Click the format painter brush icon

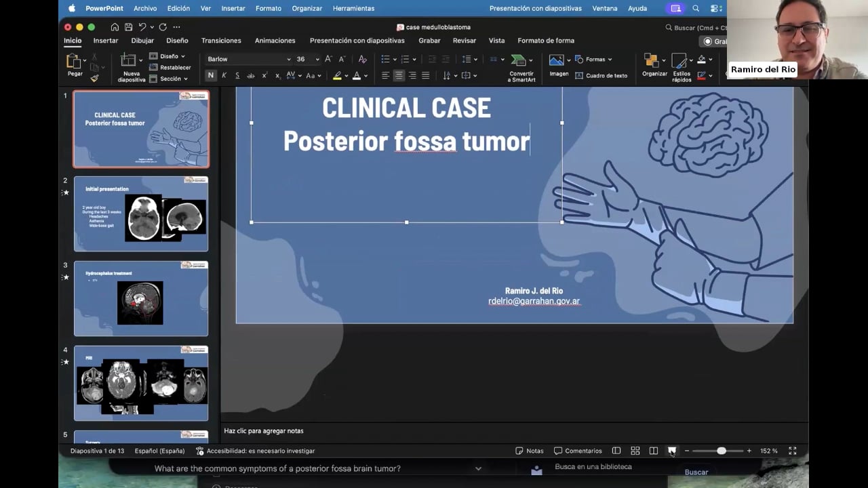(94, 78)
